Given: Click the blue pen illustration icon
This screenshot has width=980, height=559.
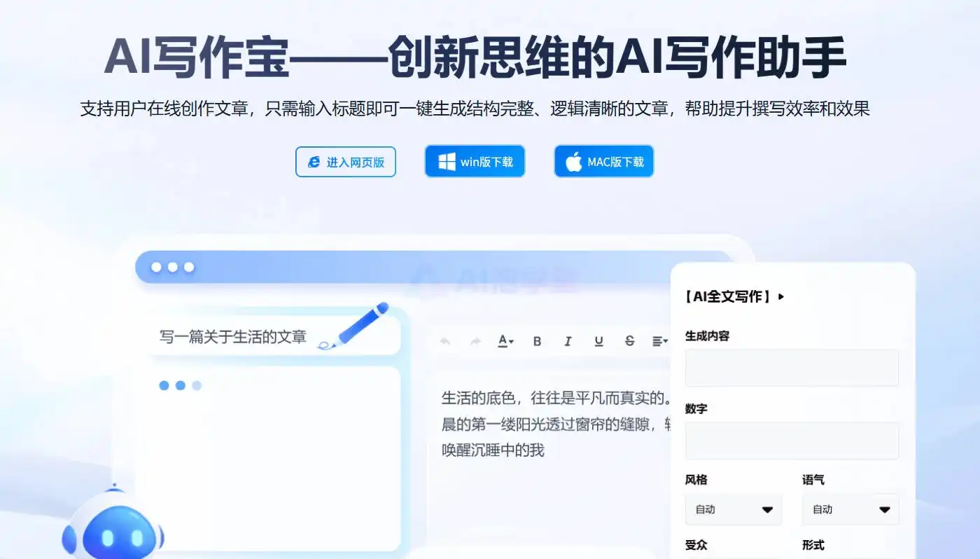Looking at the screenshot, I should 353,326.
